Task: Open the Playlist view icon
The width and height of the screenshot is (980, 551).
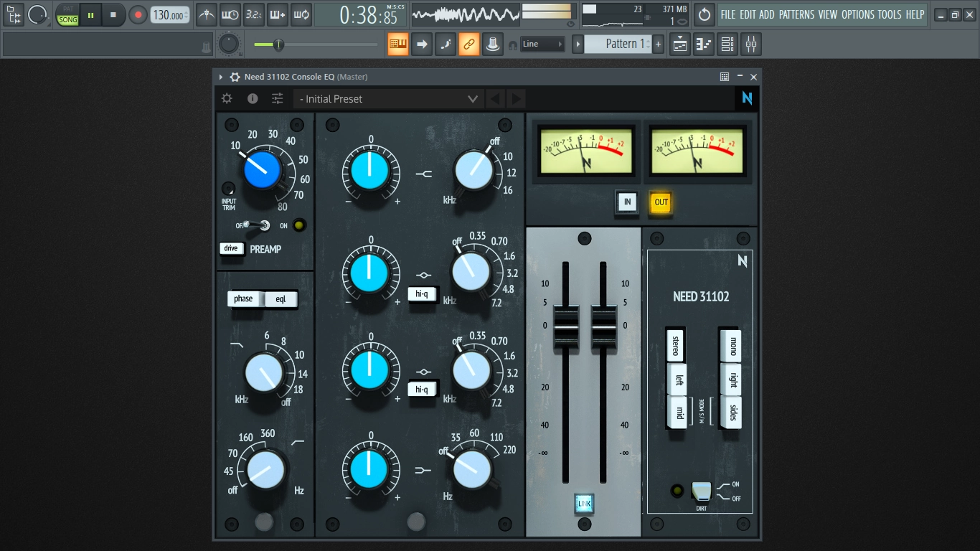Action: pos(680,44)
